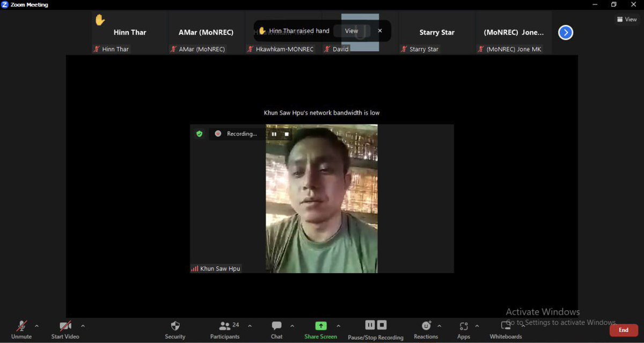Click the green encryption shield icon

pyautogui.click(x=200, y=134)
